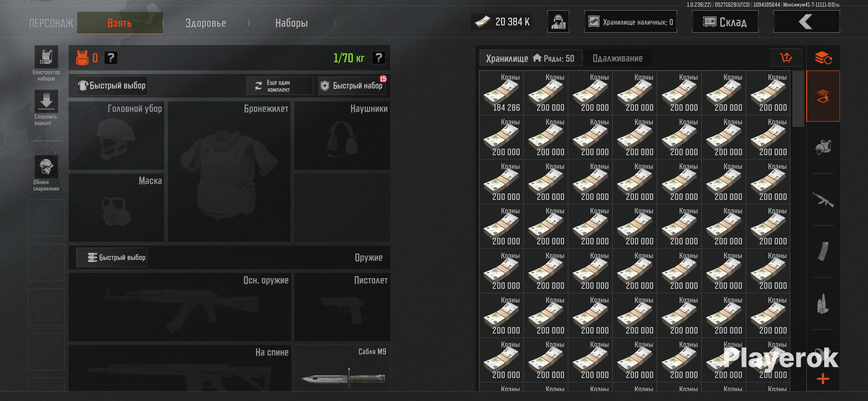Filter storage by rifle weapons
This screenshot has width=868, height=401.
click(x=823, y=200)
